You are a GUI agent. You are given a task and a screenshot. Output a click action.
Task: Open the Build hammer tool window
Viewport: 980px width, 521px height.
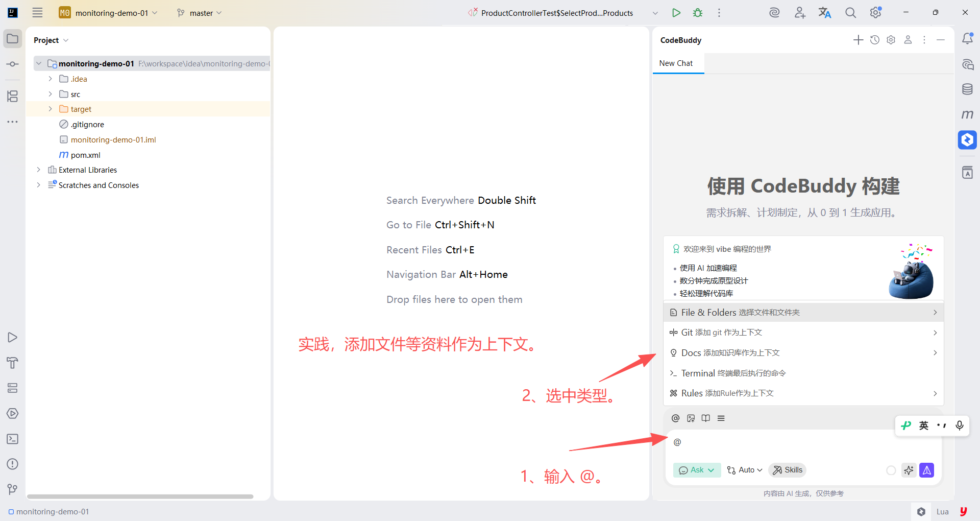(x=13, y=363)
